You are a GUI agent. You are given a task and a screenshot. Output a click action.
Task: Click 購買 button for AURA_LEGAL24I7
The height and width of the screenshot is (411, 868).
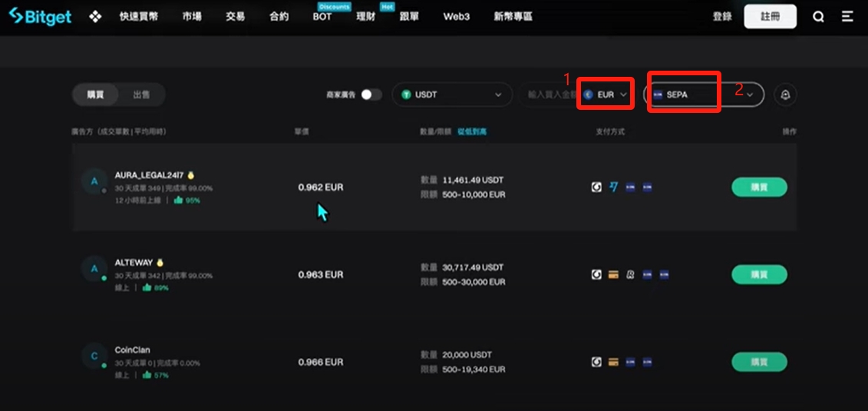759,187
